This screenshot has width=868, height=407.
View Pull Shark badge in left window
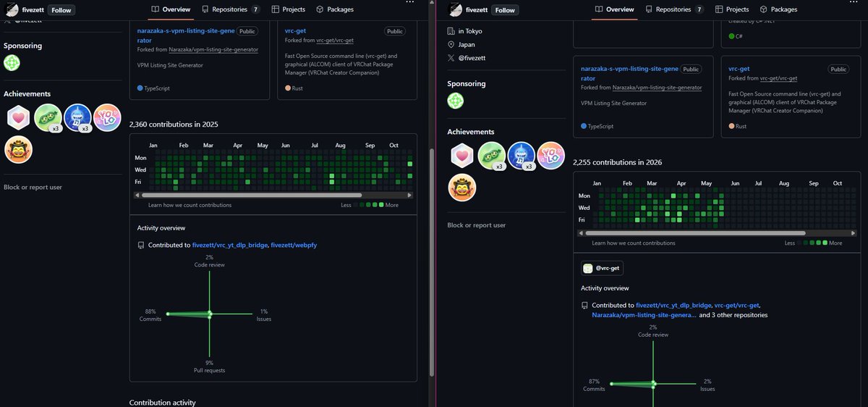[77, 117]
